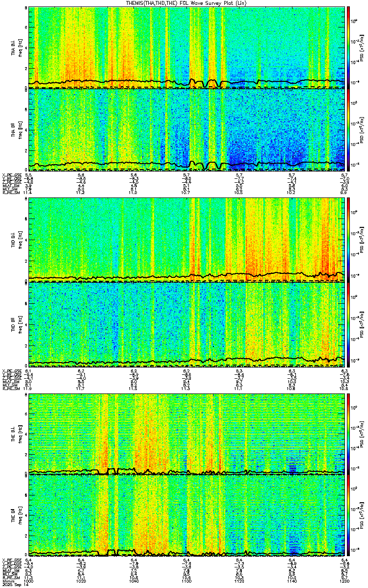
Task: Select the THA BII spectrogram panel
Action: pyautogui.click(x=186, y=130)
